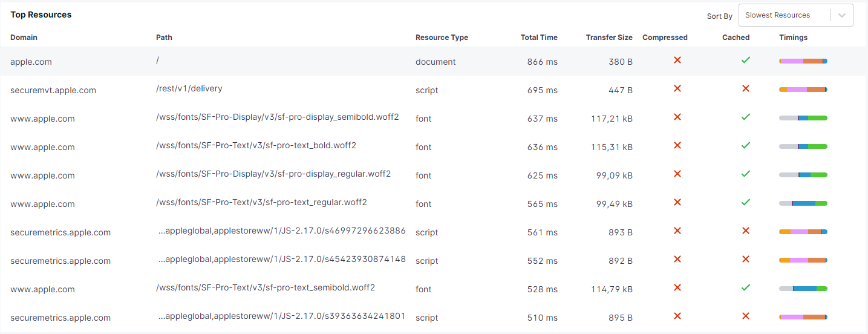The height and width of the screenshot is (334, 868).
Task: Click the compressed X in the 510 ms script row
Action: (677, 316)
